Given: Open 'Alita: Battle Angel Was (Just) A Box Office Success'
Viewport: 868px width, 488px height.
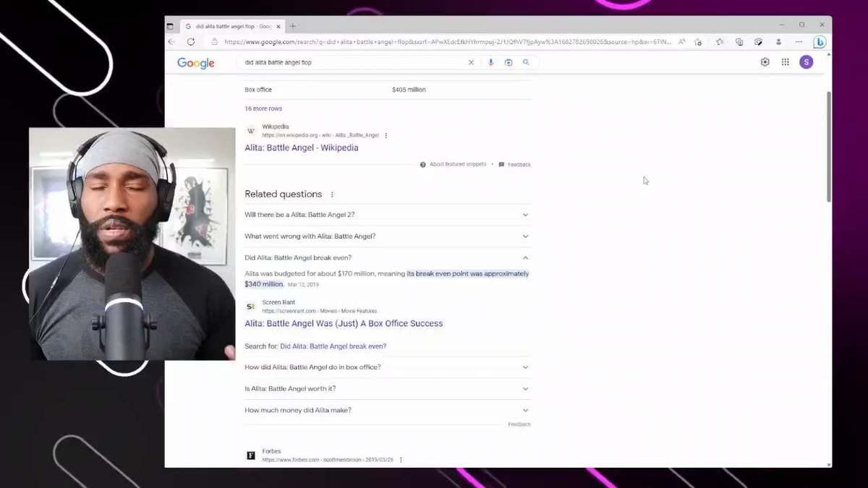Looking at the screenshot, I should coord(344,323).
